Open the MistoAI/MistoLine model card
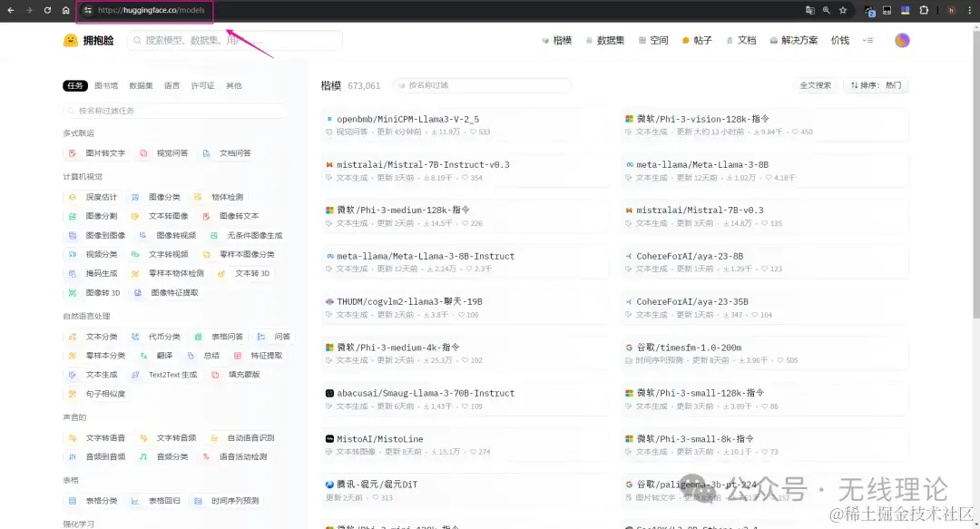The width and height of the screenshot is (980, 529). tap(464, 445)
